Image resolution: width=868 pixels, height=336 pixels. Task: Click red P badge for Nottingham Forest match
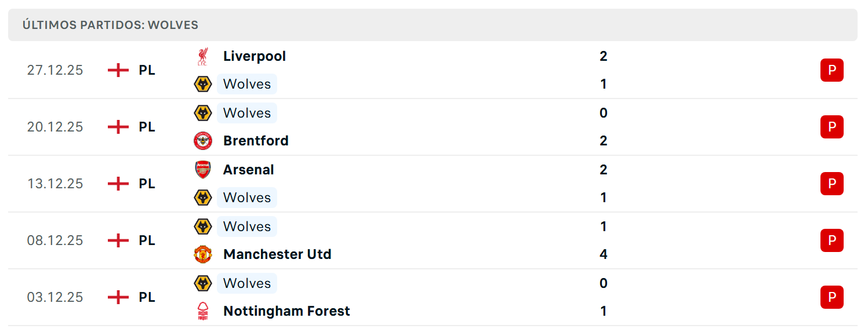click(831, 297)
